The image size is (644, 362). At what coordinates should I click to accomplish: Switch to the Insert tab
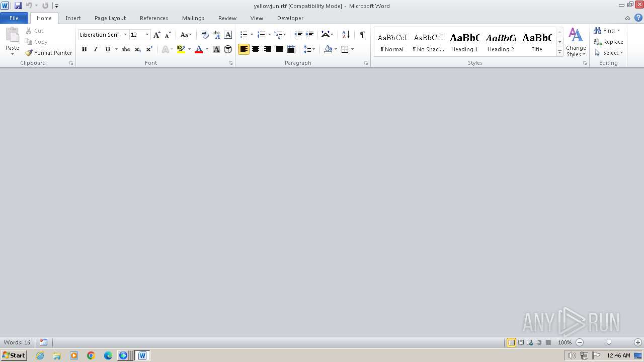(73, 18)
